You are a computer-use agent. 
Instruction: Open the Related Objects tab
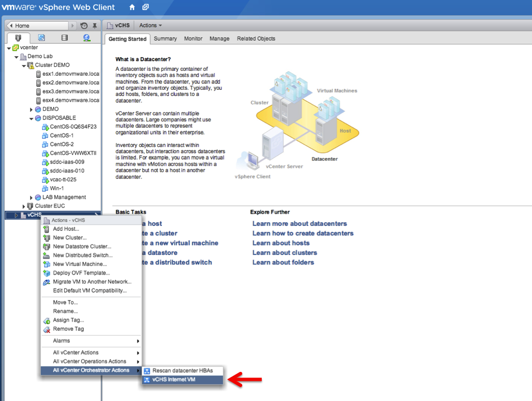tap(256, 39)
